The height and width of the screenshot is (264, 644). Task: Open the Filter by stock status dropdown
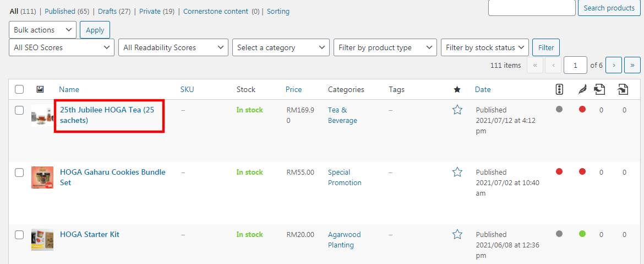(x=484, y=47)
